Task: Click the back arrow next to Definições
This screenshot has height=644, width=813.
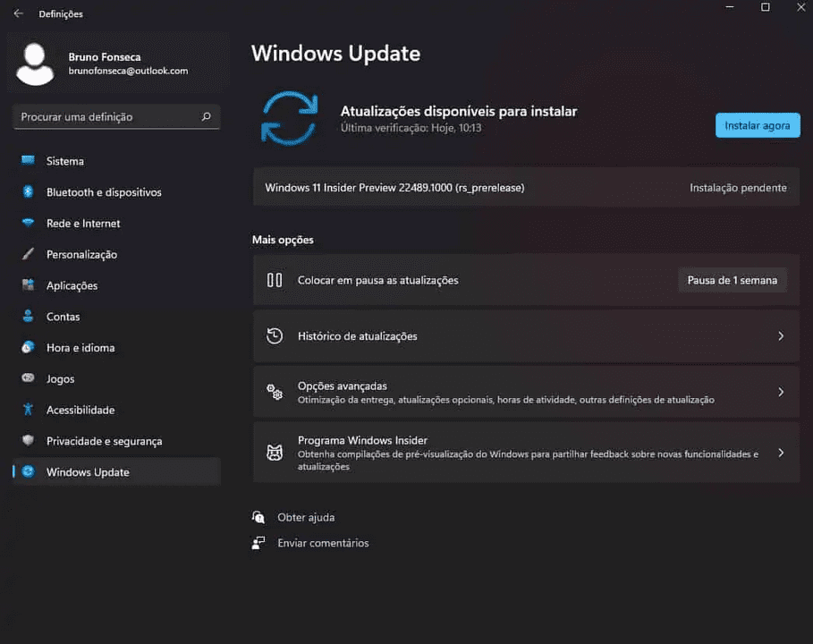Action: pyautogui.click(x=18, y=13)
